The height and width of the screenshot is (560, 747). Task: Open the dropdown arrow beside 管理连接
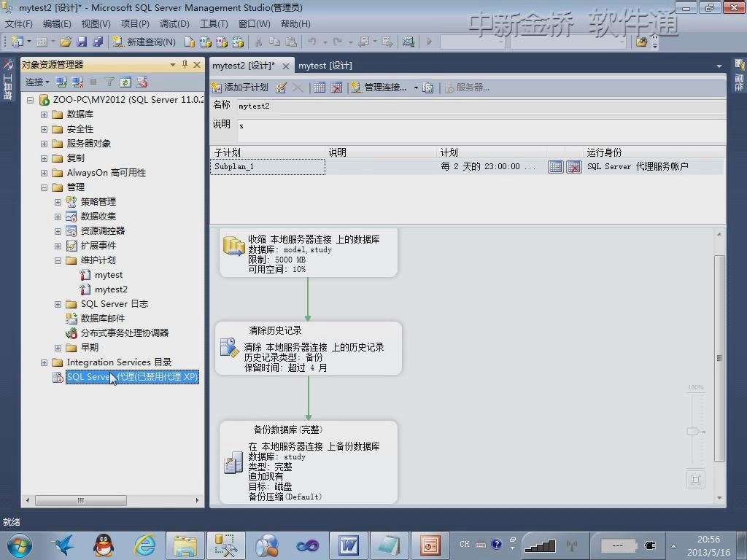coord(416,87)
